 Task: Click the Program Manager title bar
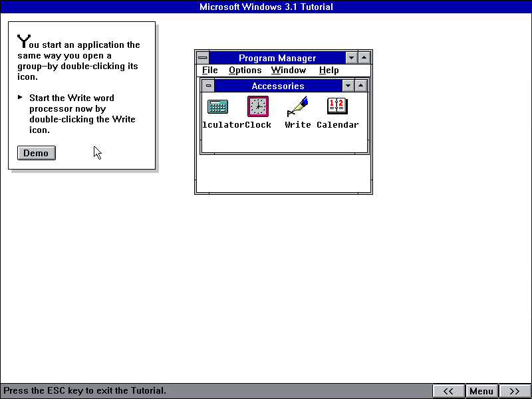(x=277, y=58)
